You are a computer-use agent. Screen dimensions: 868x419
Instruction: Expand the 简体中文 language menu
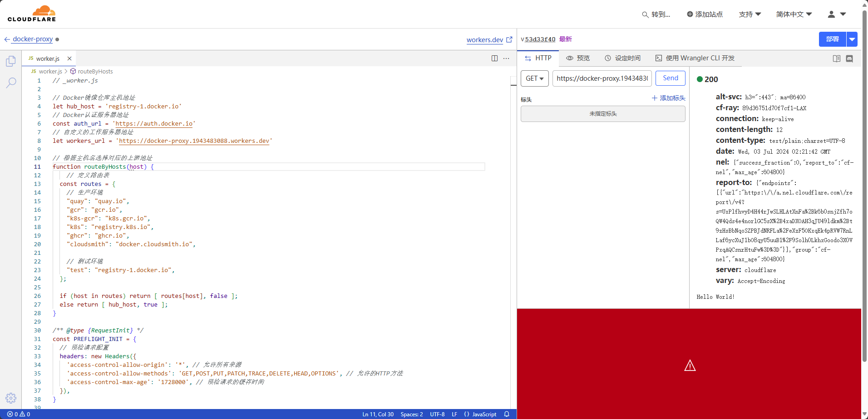(794, 15)
